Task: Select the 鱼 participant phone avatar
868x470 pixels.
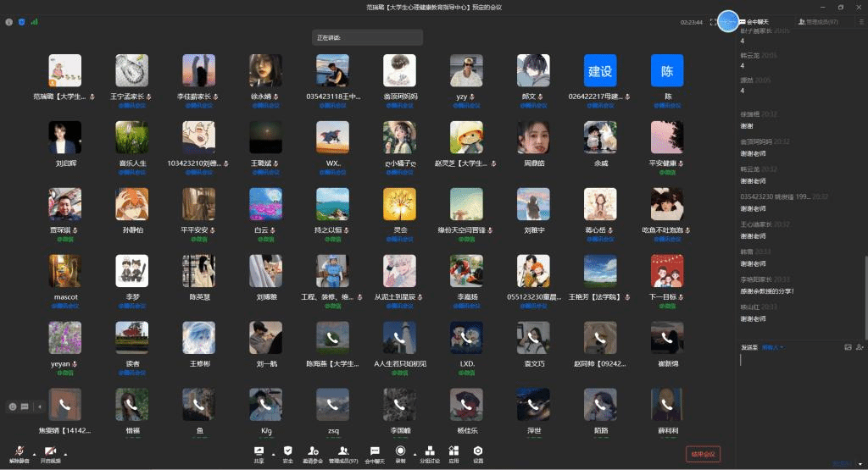Action: pyautogui.click(x=198, y=405)
